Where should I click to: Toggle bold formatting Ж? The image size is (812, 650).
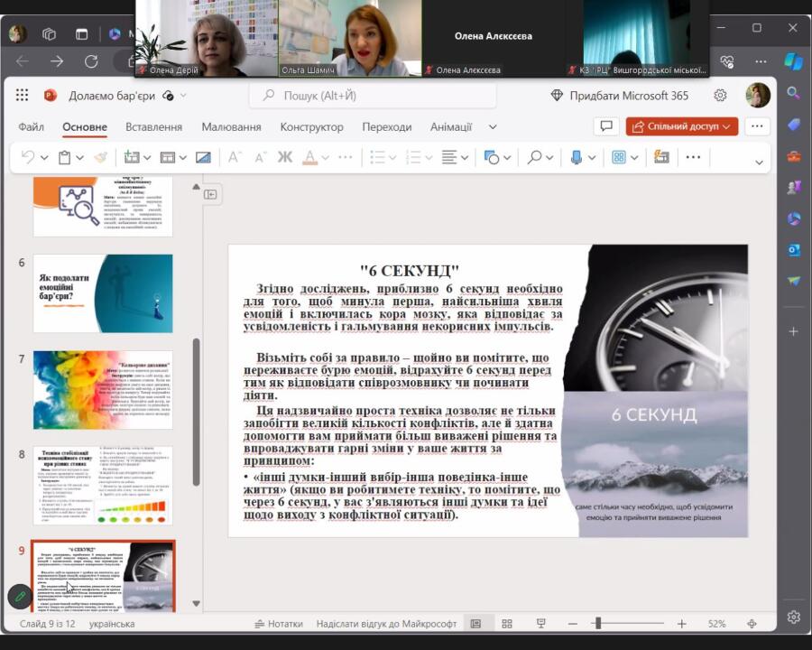(x=285, y=157)
